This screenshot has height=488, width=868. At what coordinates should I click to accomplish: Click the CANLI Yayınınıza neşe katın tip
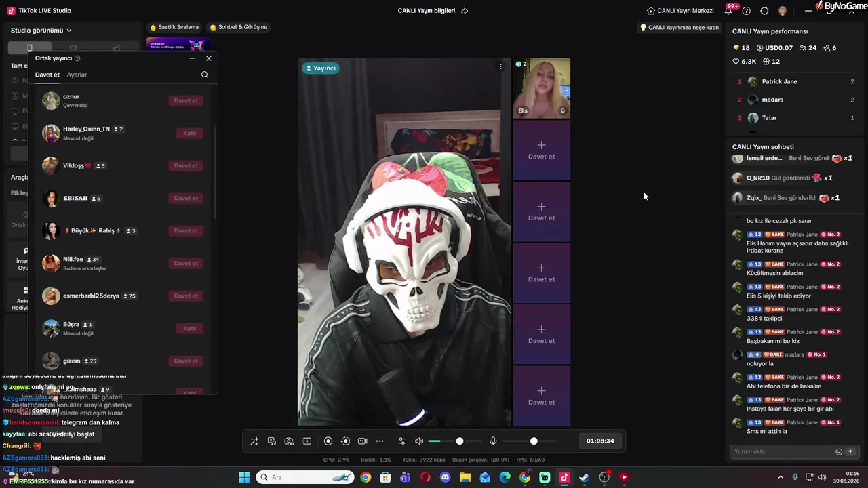[x=679, y=28]
